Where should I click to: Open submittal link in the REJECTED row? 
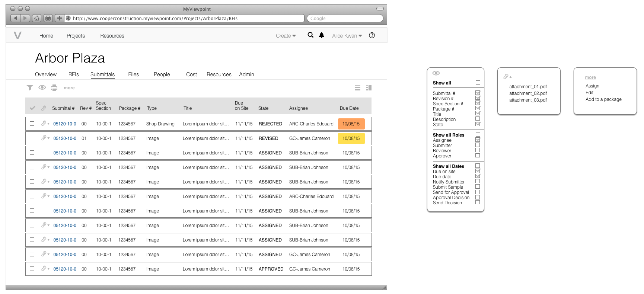tap(65, 124)
